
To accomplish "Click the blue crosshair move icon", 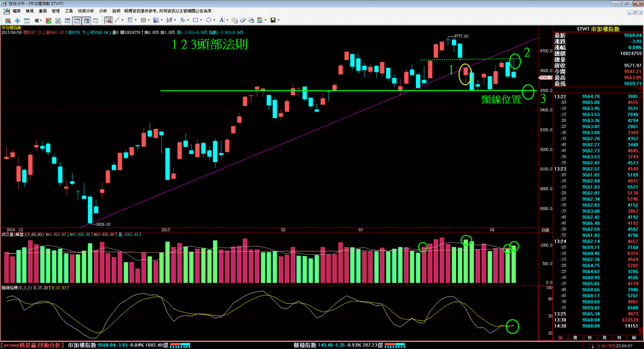I will (17, 20).
